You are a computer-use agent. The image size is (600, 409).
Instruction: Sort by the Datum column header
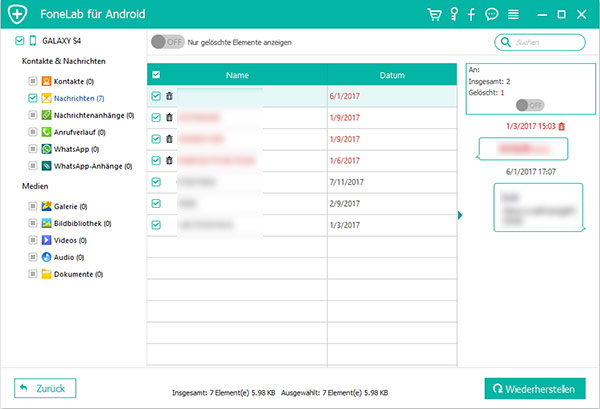(x=392, y=75)
